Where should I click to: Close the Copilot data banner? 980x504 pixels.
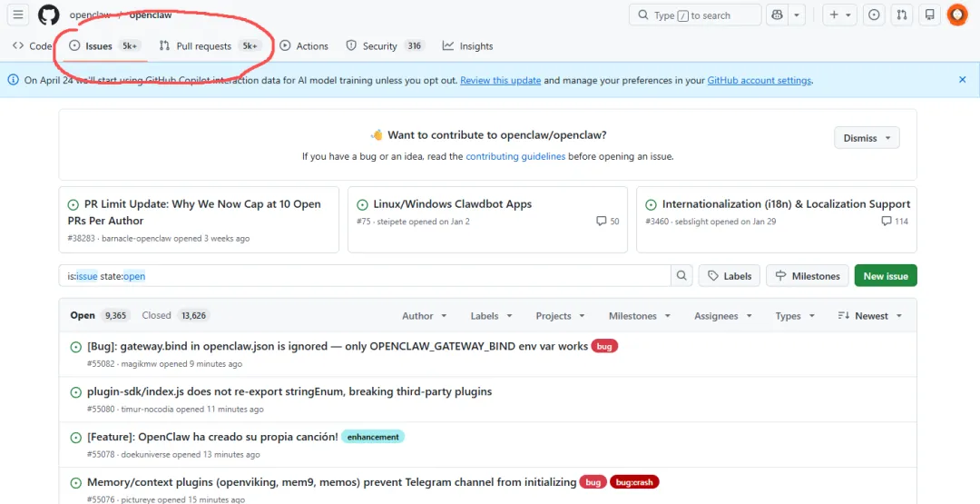(962, 79)
